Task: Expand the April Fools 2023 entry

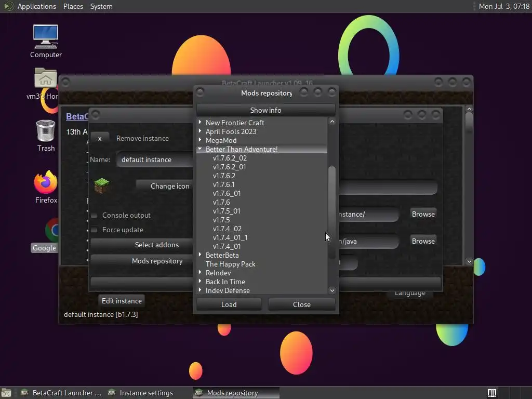Action: 200,131
